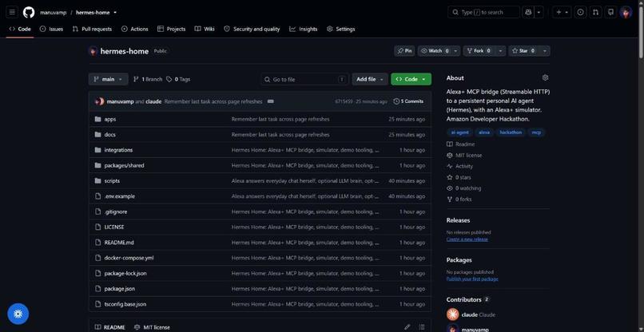Open the scripts folder
This screenshot has width=644, height=332.
click(112, 180)
